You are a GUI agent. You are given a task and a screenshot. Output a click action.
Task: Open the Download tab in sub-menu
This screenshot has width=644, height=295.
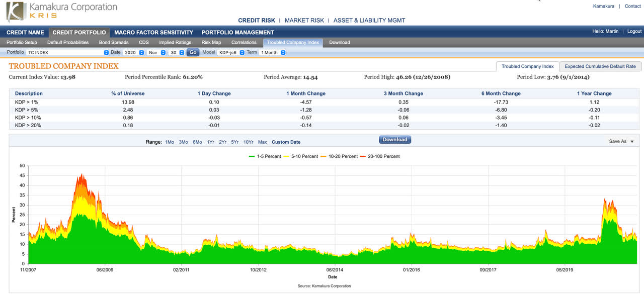340,43
